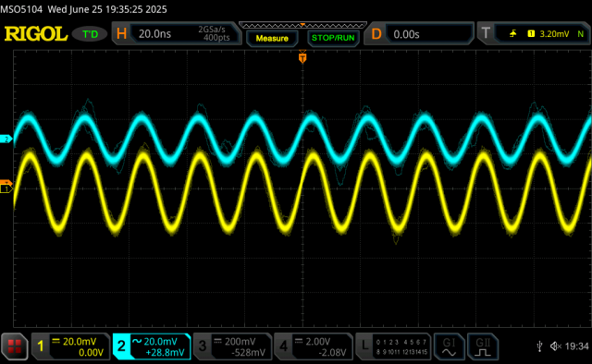
Task: Click the N trigger noise indicator
Action: coord(580,34)
